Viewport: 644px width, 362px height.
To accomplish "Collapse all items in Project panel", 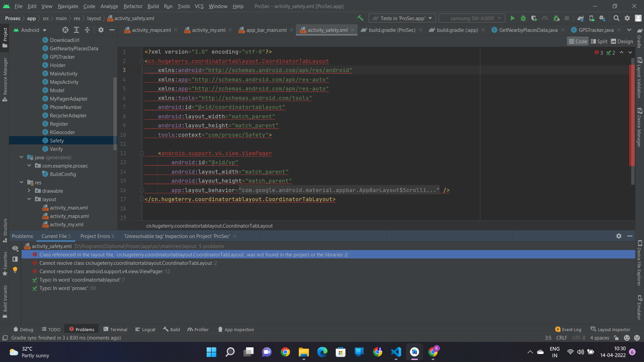I will (87, 30).
